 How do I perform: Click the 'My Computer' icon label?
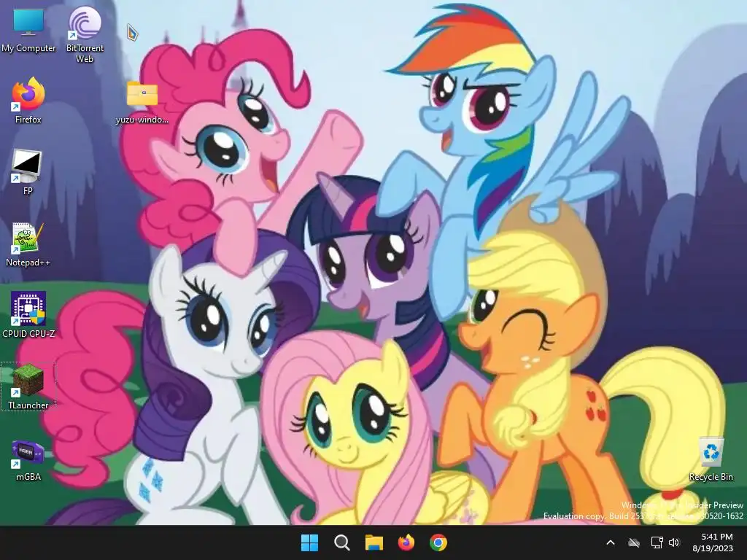tap(28, 48)
